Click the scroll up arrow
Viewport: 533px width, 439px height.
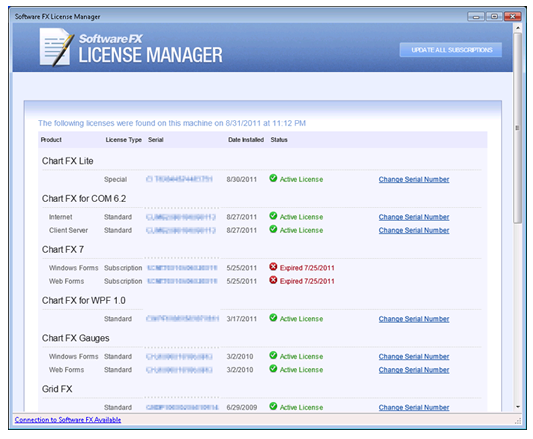[518, 28]
